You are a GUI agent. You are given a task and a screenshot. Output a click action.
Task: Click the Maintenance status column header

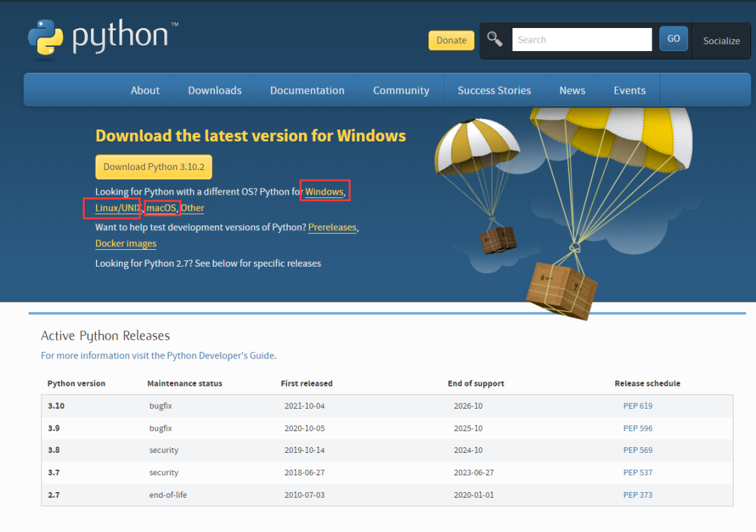(x=185, y=384)
